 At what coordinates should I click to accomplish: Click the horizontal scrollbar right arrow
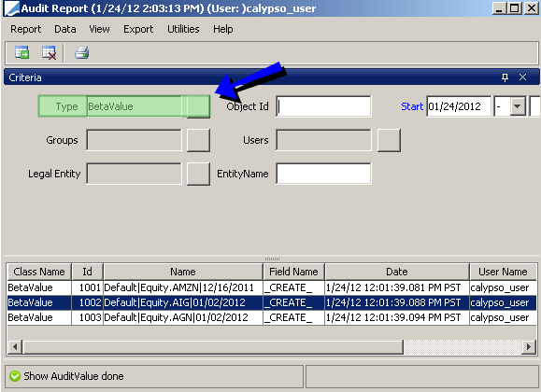pos(528,346)
